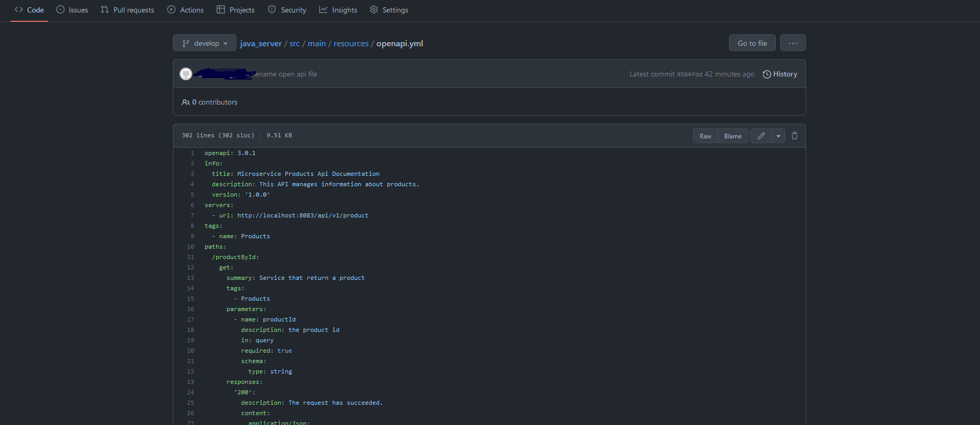980x425 pixels.
Task: Open the edit pencil to modify openapi.yml
Action: coord(761,135)
